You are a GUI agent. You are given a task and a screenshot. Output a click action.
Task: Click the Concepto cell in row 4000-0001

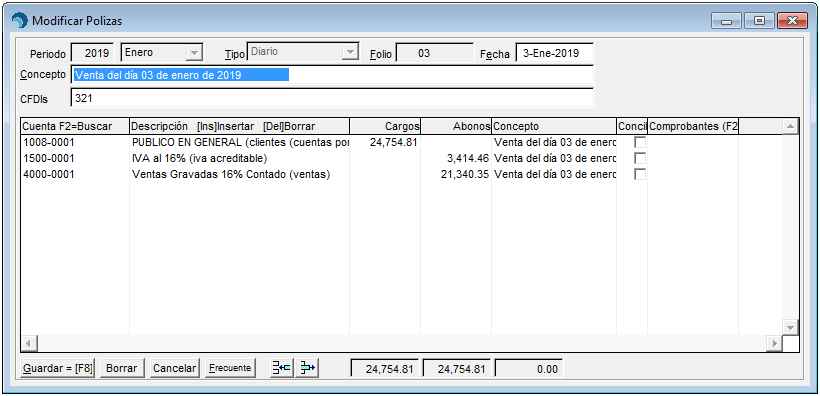(554, 175)
